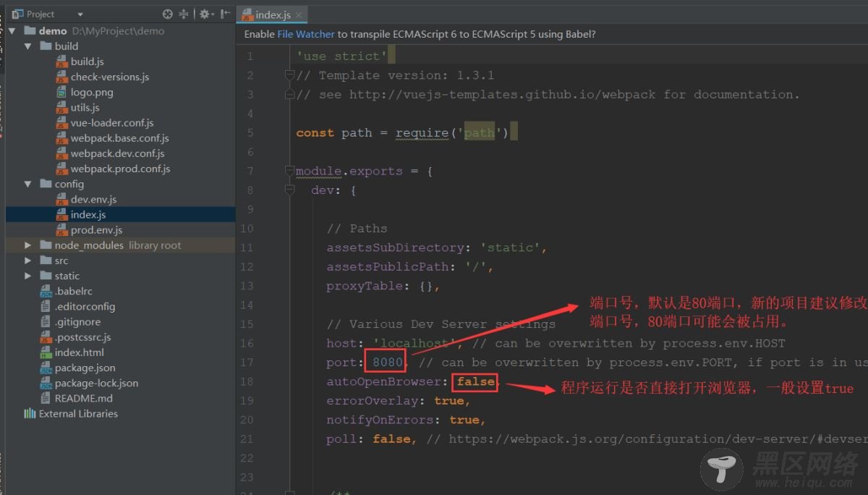This screenshot has width=868, height=495.
Task: Select the index.js editor tab
Action: pos(273,14)
